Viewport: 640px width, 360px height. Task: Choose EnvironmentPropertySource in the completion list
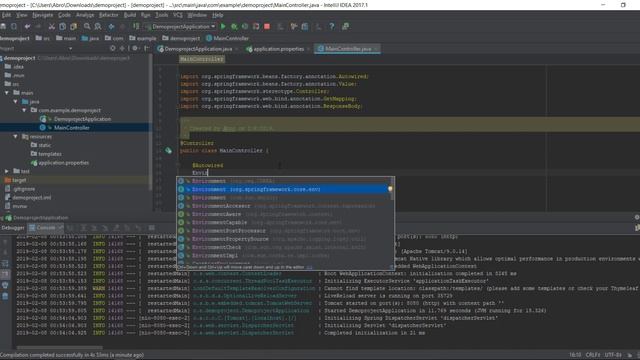pyautogui.click(x=284, y=239)
